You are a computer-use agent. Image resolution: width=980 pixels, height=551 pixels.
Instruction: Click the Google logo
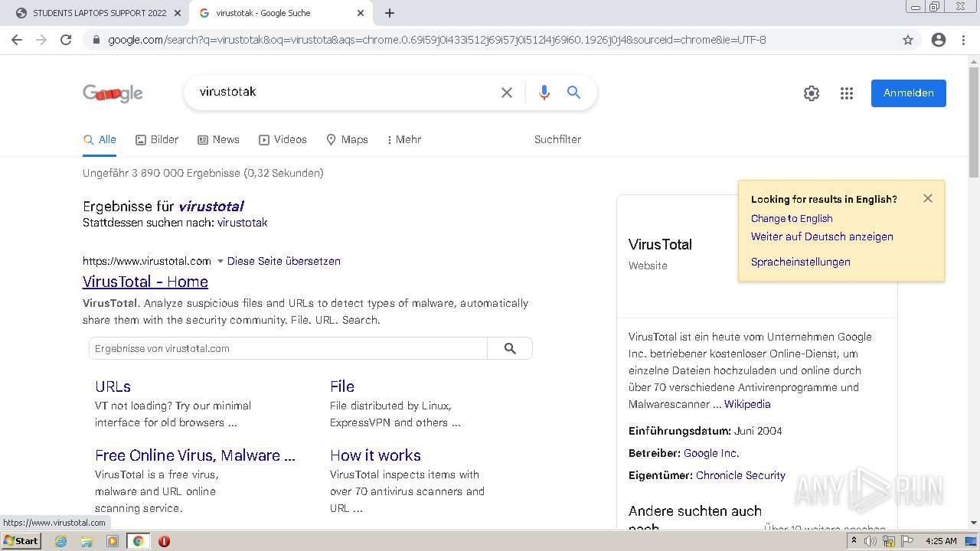113,93
